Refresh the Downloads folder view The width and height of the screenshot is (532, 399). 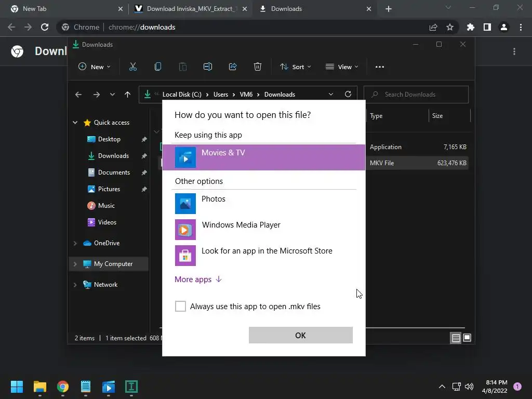tap(348, 94)
